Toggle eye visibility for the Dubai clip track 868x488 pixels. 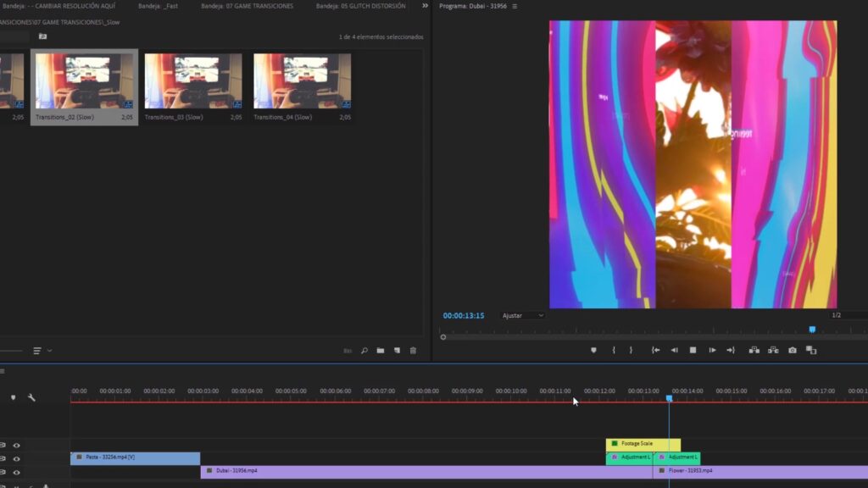coord(17,472)
